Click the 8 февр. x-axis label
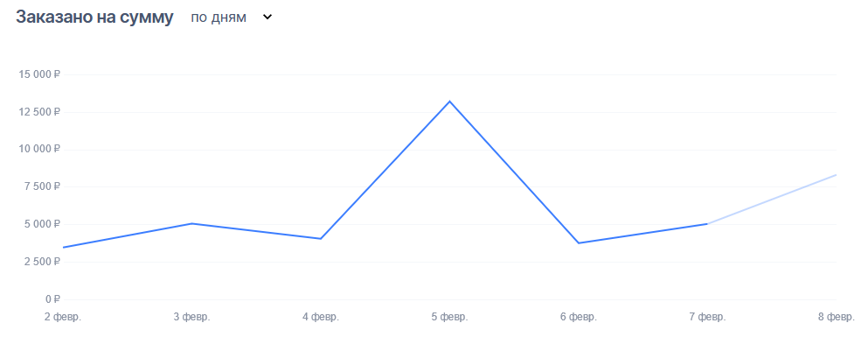Viewport: 868px width, 337px height. coord(837,317)
